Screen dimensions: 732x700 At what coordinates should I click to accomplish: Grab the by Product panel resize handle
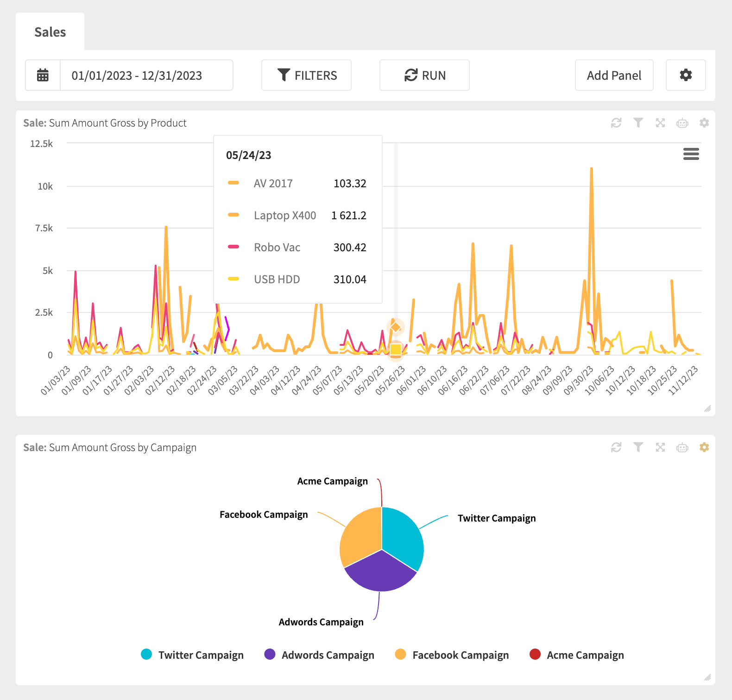click(707, 408)
